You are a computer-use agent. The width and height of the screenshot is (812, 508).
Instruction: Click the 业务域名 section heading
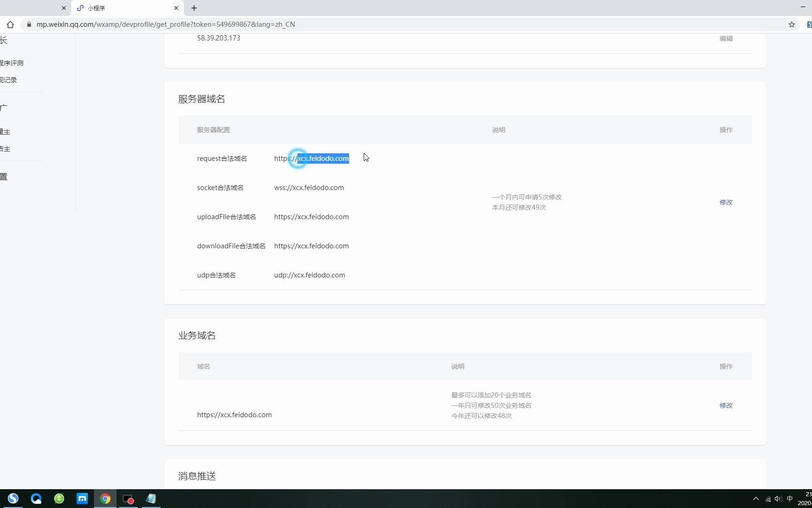(197, 335)
